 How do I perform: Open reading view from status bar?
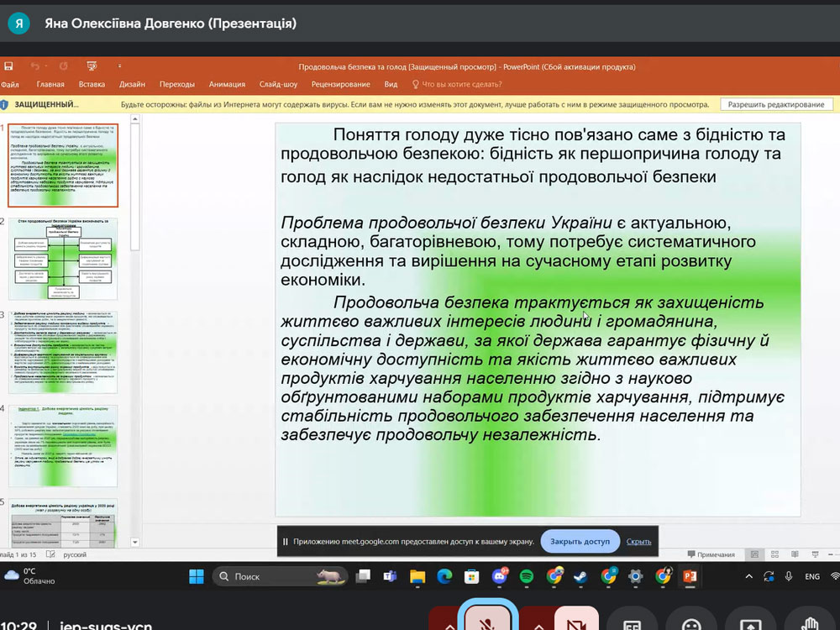[x=795, y=554]
